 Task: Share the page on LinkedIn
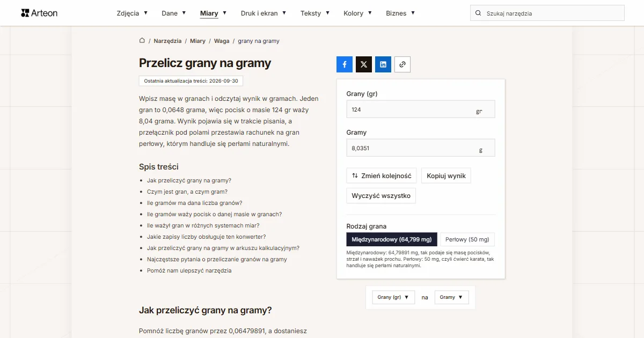(383, 64)
